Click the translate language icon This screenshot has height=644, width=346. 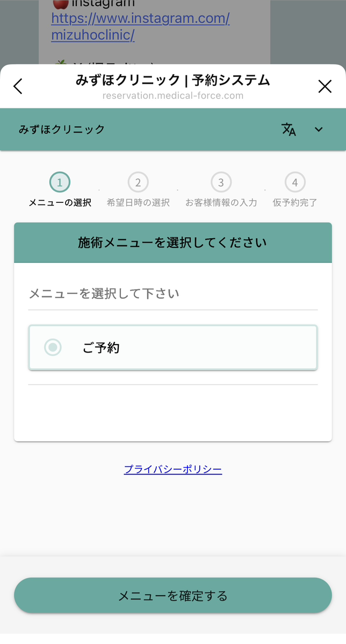[x=289, y=129]
